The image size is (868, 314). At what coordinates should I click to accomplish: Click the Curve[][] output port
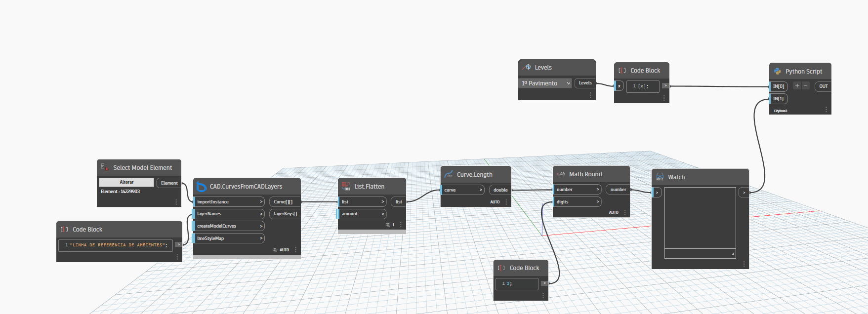point(285,202)
